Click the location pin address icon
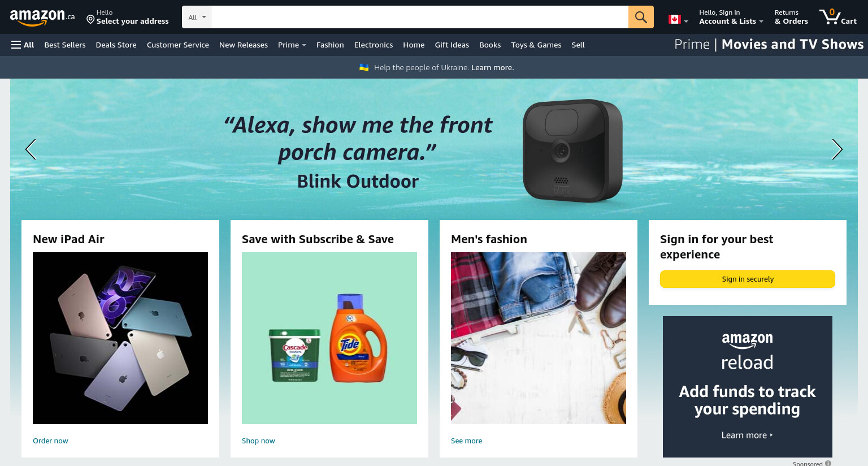This screenshot has width=868, height=466. (90, 20)
